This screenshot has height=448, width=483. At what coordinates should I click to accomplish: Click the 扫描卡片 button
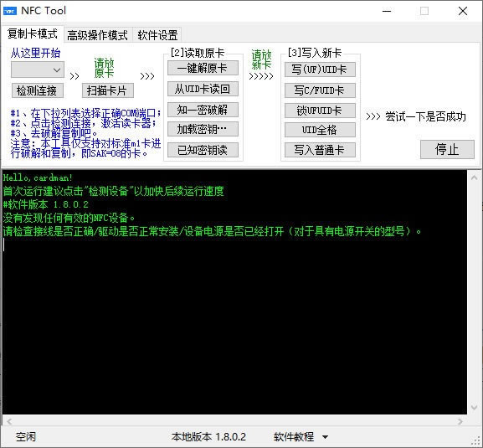pos(108,90)
